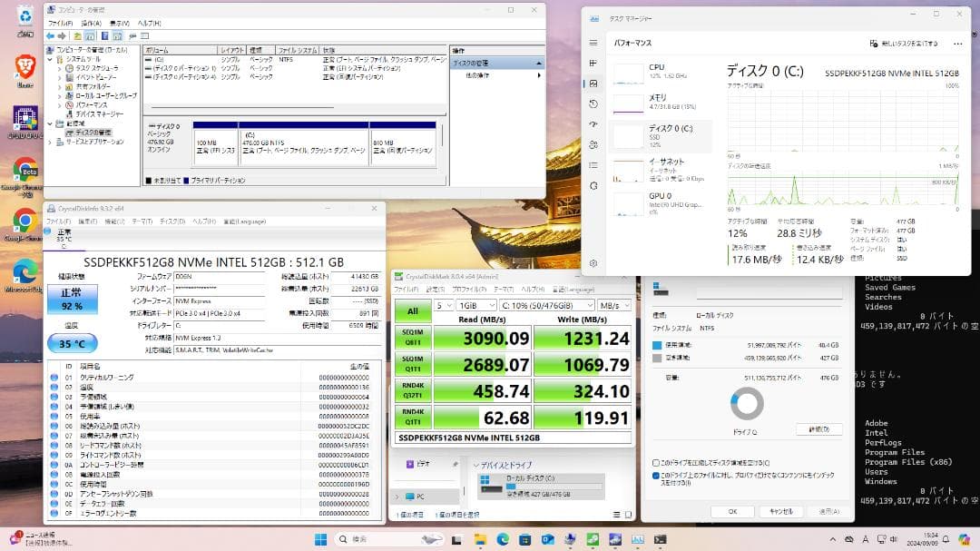The height and width of the screenshot is (551, 980).
Task: Open Microsoft Edge desktop icon
Action: pos(25,277)
